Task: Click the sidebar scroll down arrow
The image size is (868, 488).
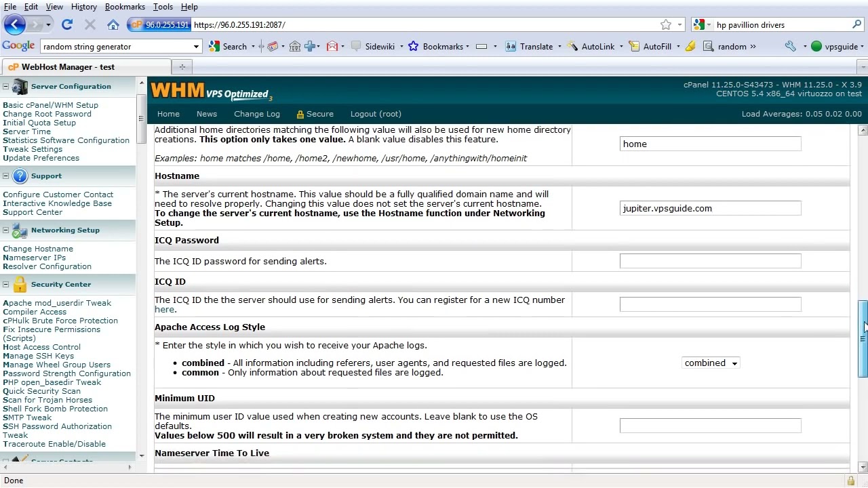Action: click(x=141, y=456)
